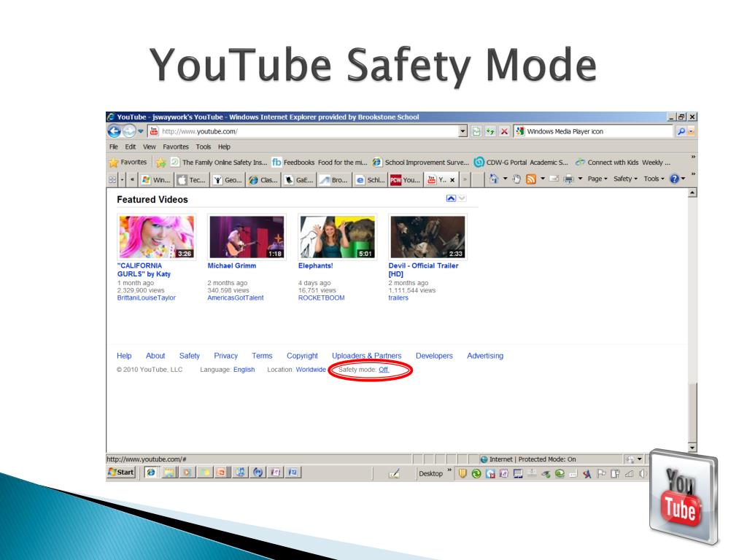Image resolution: width=747 pixels, height=560 pixels.
Task: Open the Edit menu
Action: 131,147
